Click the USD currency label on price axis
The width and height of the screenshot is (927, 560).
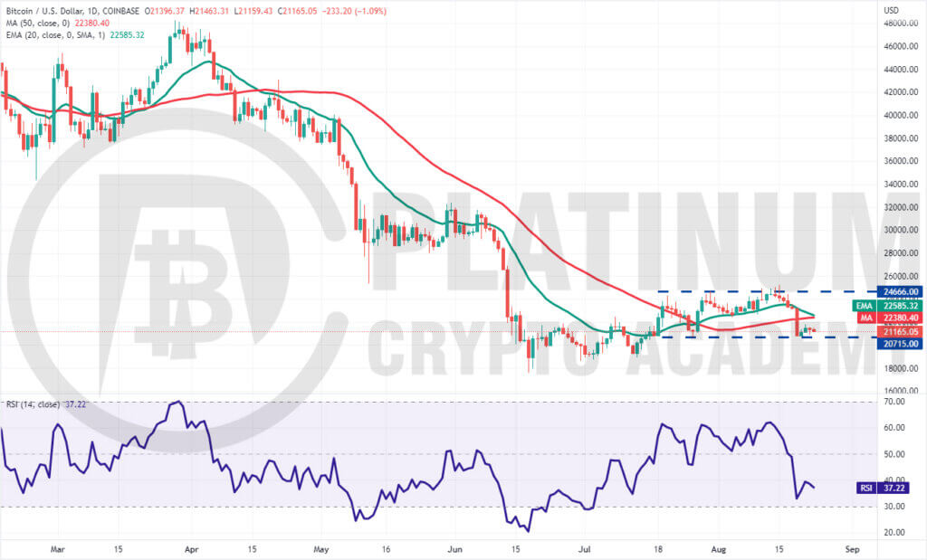[891, 10]
